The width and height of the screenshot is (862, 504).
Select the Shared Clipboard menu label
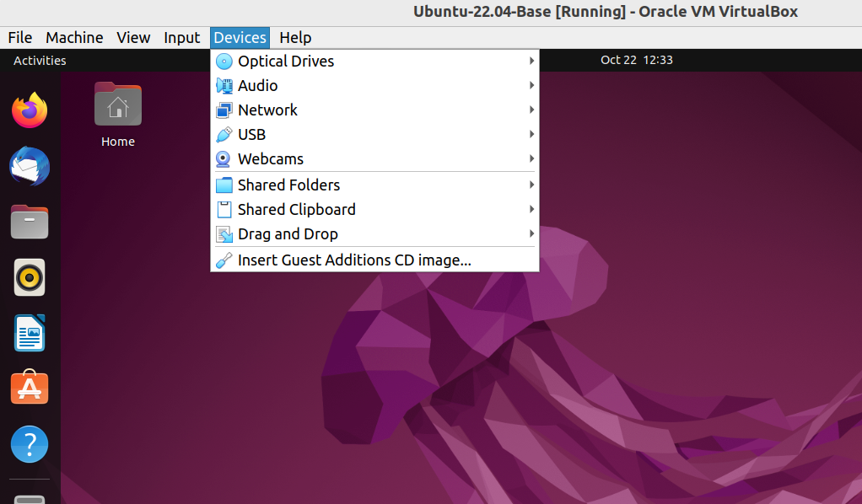296,209
